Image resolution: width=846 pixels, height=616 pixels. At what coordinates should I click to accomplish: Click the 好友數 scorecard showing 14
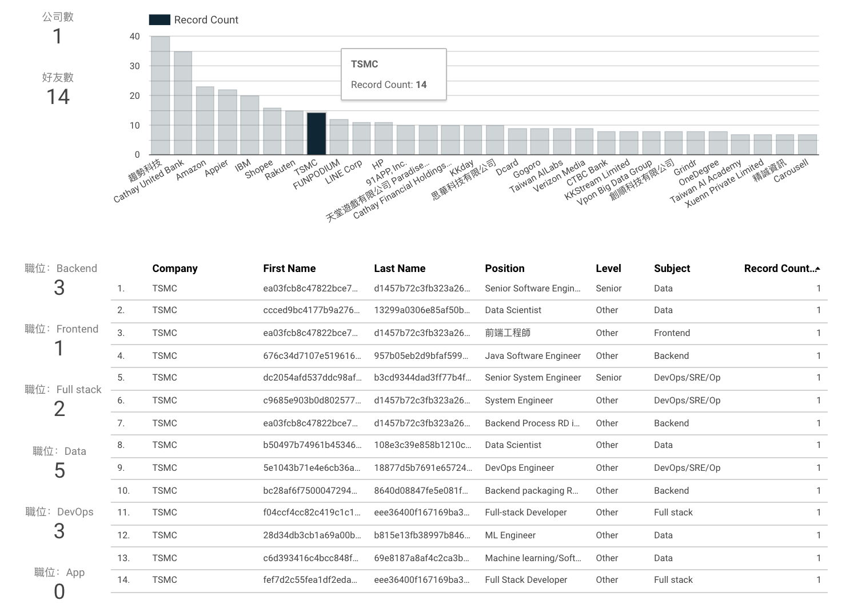click(x=58, y=89)
